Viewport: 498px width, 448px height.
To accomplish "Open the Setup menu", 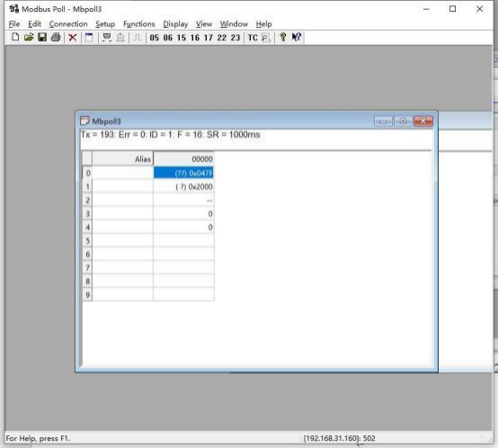I will coord(105,23).
